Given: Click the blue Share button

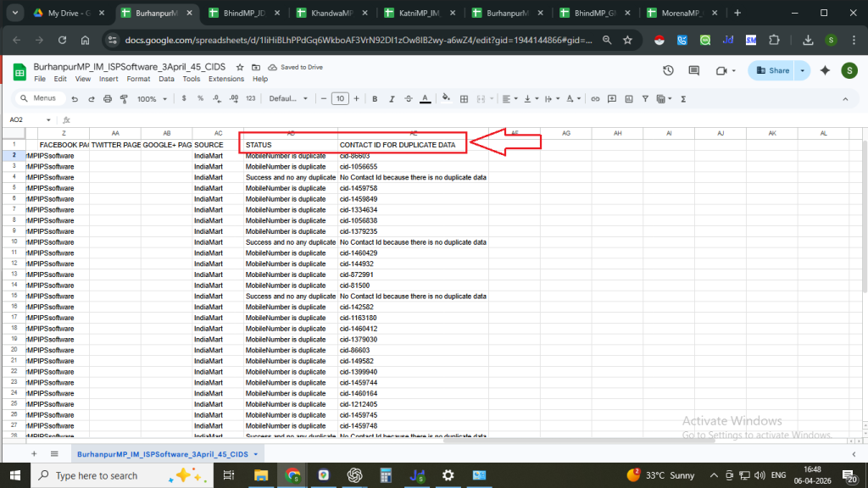Looking at the screenshot, I should pyautogui.click(x=772, y=70).
